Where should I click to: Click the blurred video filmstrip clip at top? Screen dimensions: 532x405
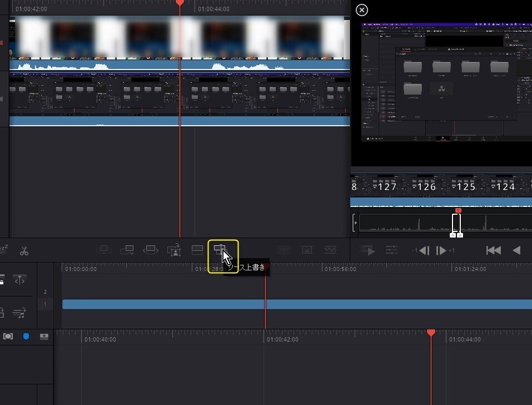click(x=180, y=37)
